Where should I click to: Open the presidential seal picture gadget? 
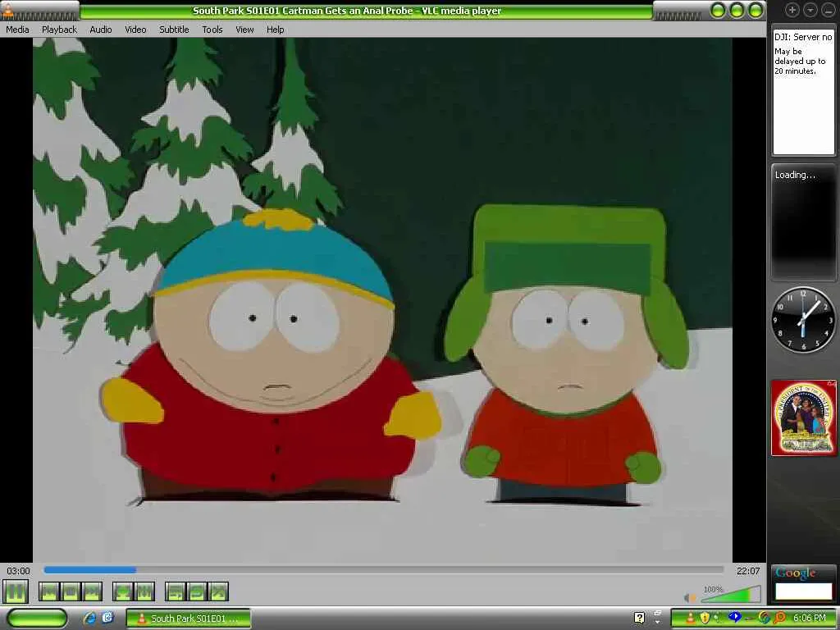tap(803, 418)
